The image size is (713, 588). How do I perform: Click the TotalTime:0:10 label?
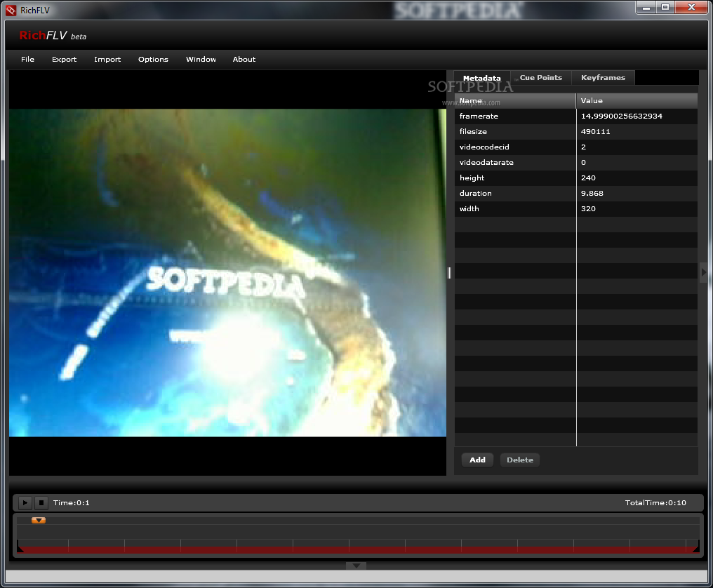(655, 502)
